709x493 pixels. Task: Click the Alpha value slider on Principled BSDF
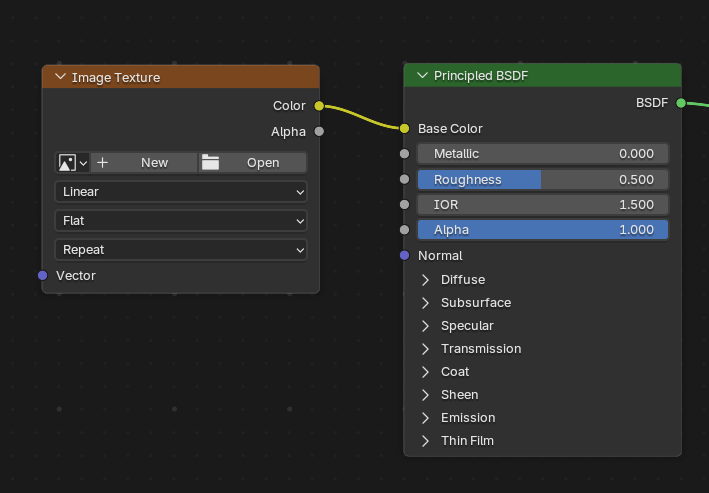click(x=543, y=230)
